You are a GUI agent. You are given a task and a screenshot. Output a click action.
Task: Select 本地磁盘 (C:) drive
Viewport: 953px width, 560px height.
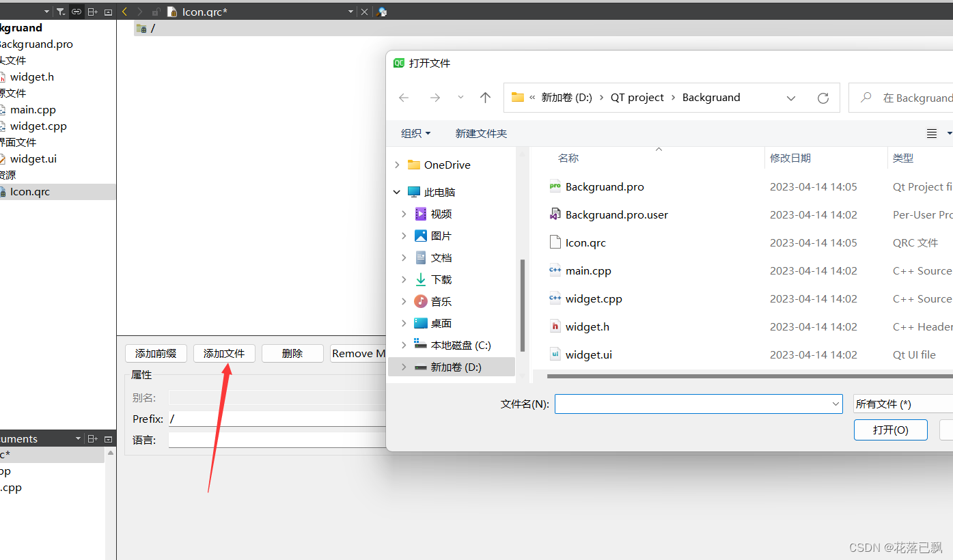(x=452, y=345)
